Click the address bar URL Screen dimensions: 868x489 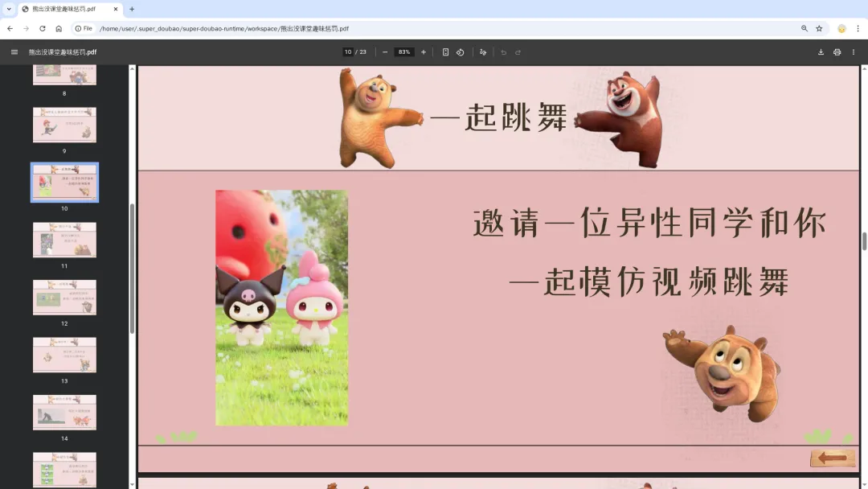pos(224,28)
